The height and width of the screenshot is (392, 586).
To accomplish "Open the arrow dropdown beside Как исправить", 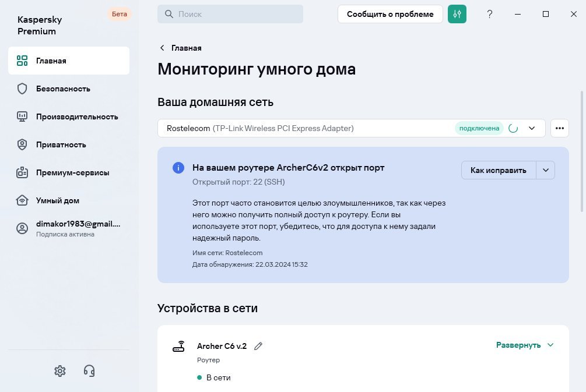I will click(x=546, y=170).
